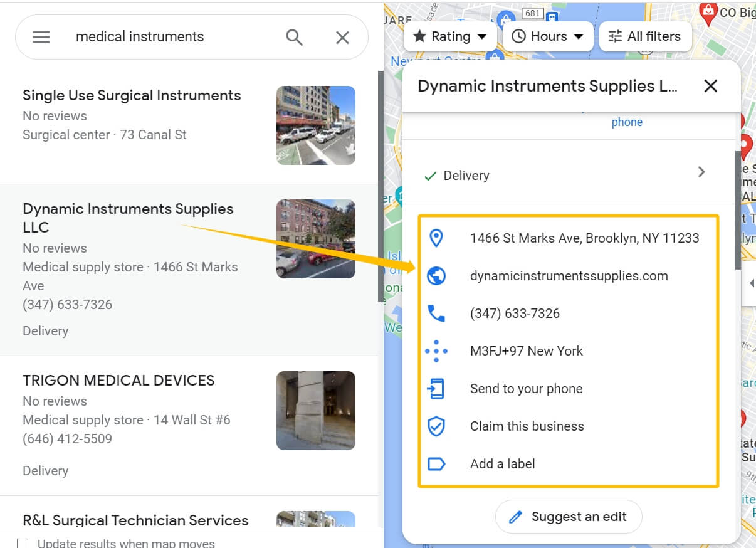The height and width of the screenshot is (548, 756).
Task: Choose Send to your phone
Action: [526, 389]
